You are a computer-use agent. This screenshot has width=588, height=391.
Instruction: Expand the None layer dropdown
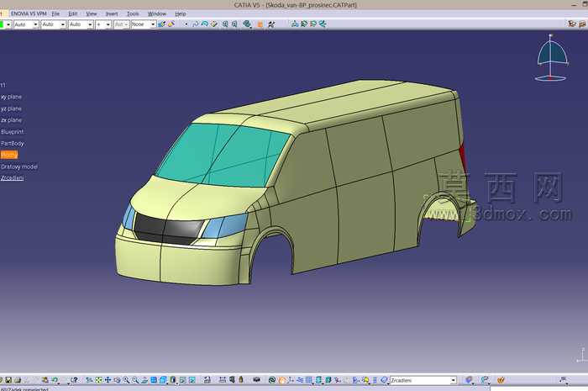[x=153, y=24]
